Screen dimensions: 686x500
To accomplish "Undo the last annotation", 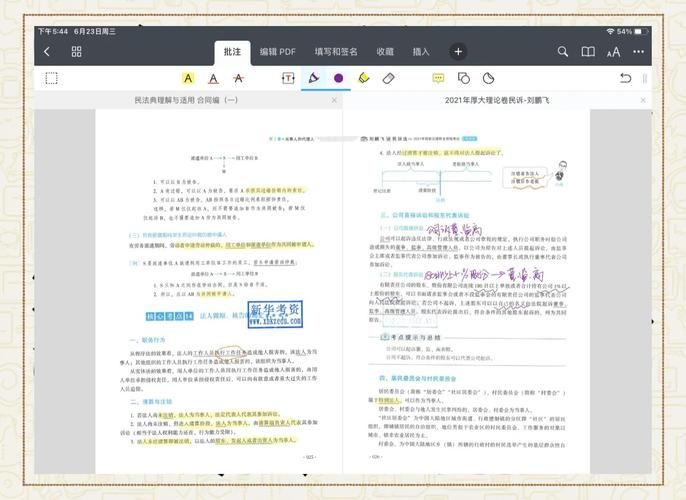I will [626, 78].
